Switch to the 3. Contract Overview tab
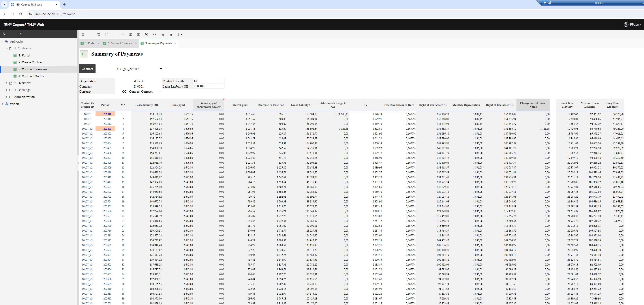Image resolution: width=644 pixels, height=305 pixels. [x=120, y=43]
